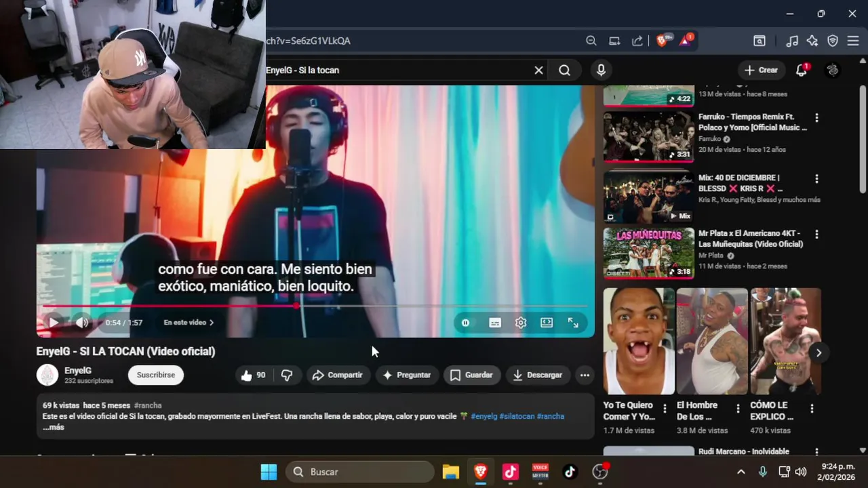Open the YouTube account avatar menu
This screenshot has width=868, height=488.
click(x=833, y=70)
